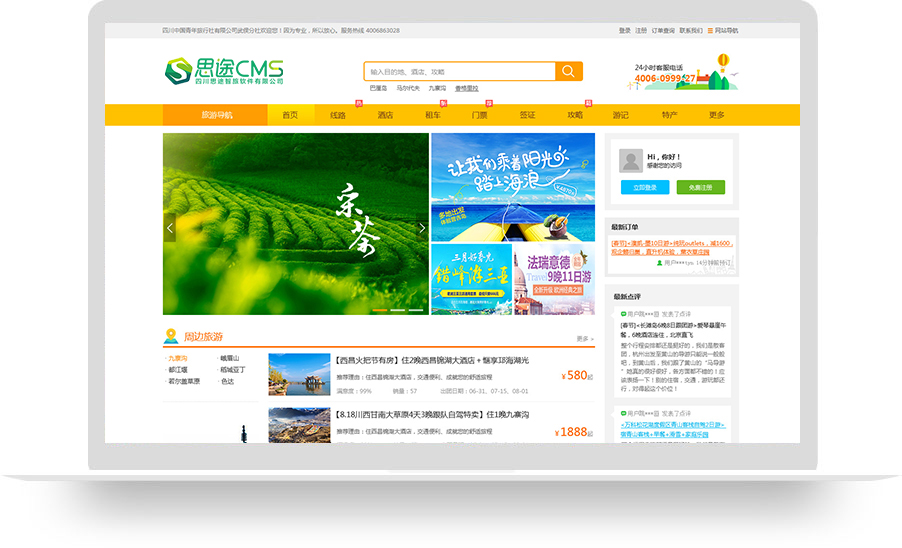Open the 旅游导航 dropdown menu

click(x=217, y=115)
